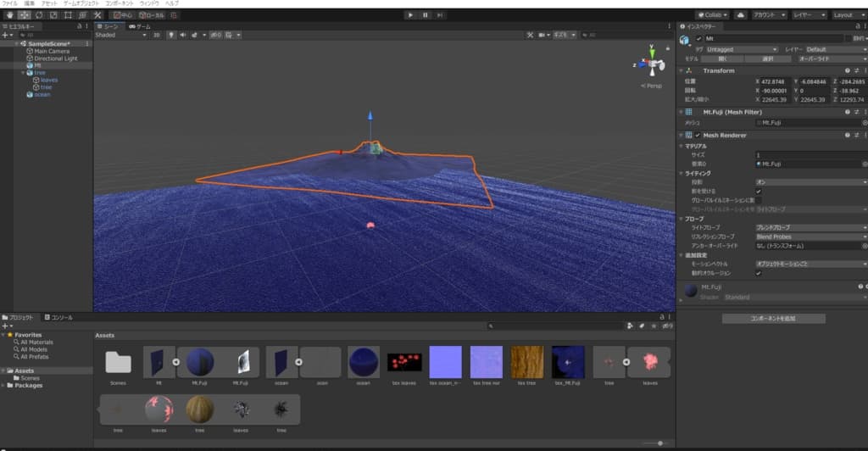The image size is (868, 451).
Task: Select the Hand tool in the toolbar
Action: (x=8, y=15)
